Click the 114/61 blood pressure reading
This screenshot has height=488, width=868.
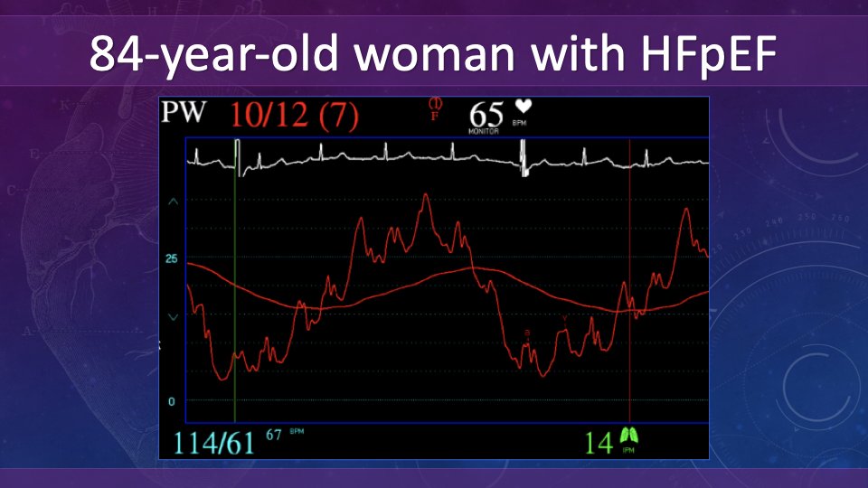tap(213, 443)
